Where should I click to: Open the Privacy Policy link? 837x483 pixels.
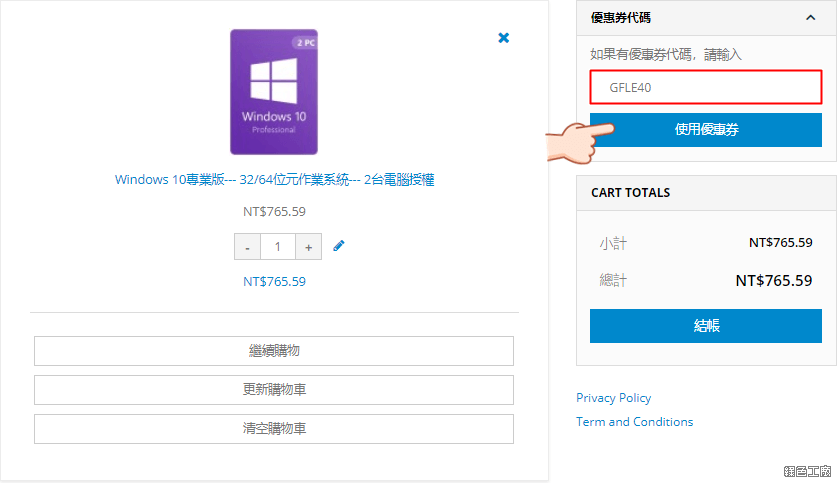(613, 398)
